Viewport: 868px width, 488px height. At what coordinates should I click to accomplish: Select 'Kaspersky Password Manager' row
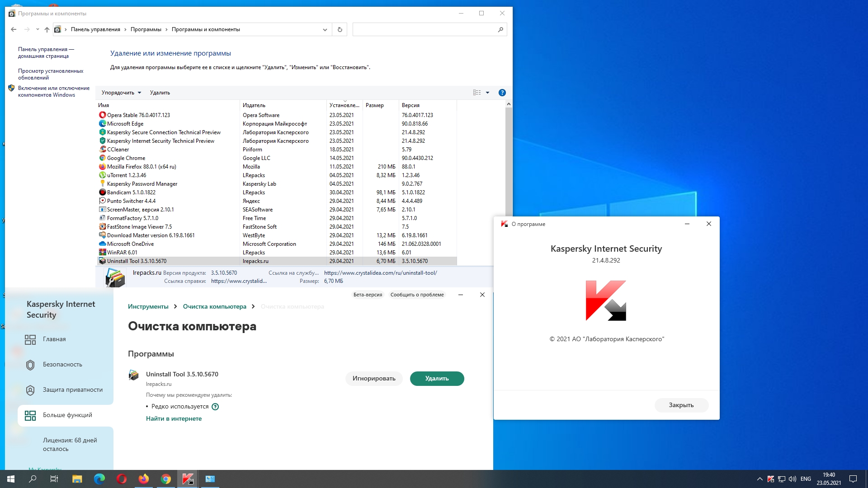pos(277,183)
